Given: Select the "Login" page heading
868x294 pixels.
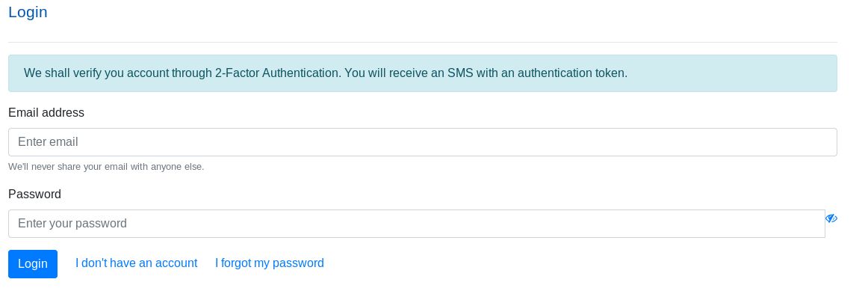Looking at the screenshot, I should click(28, 12).
